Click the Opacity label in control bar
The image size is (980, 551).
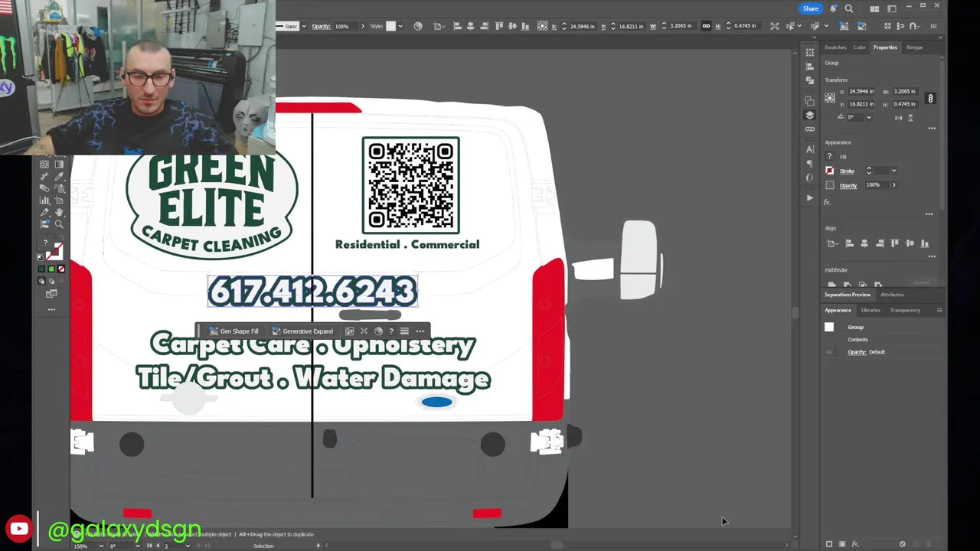322,26
